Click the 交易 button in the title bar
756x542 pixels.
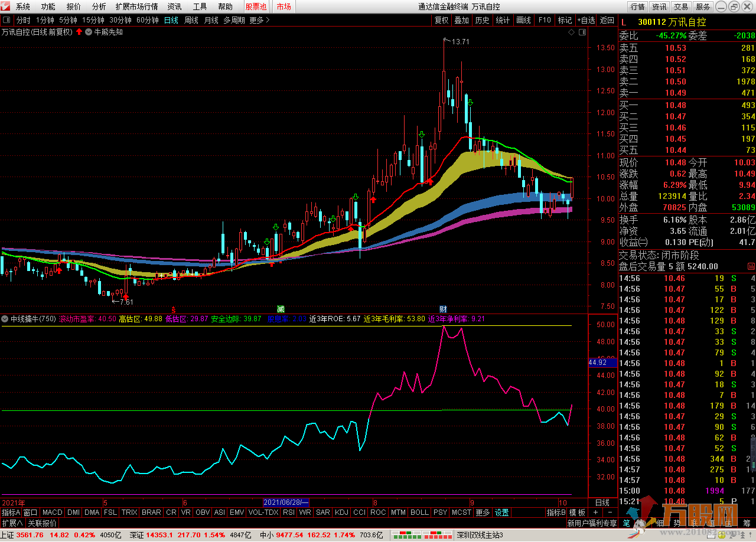click(681, 7)
